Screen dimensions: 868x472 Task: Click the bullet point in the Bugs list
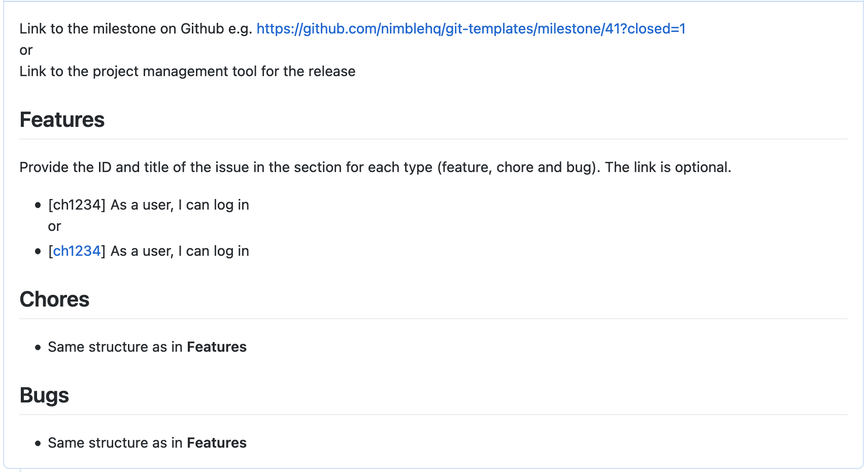point(38,444)
